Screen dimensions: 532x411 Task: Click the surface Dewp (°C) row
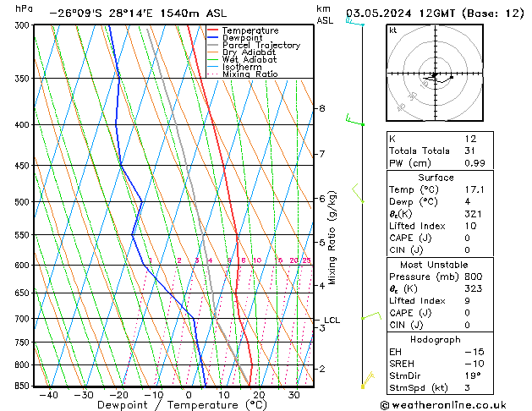(x=440, y=202)
